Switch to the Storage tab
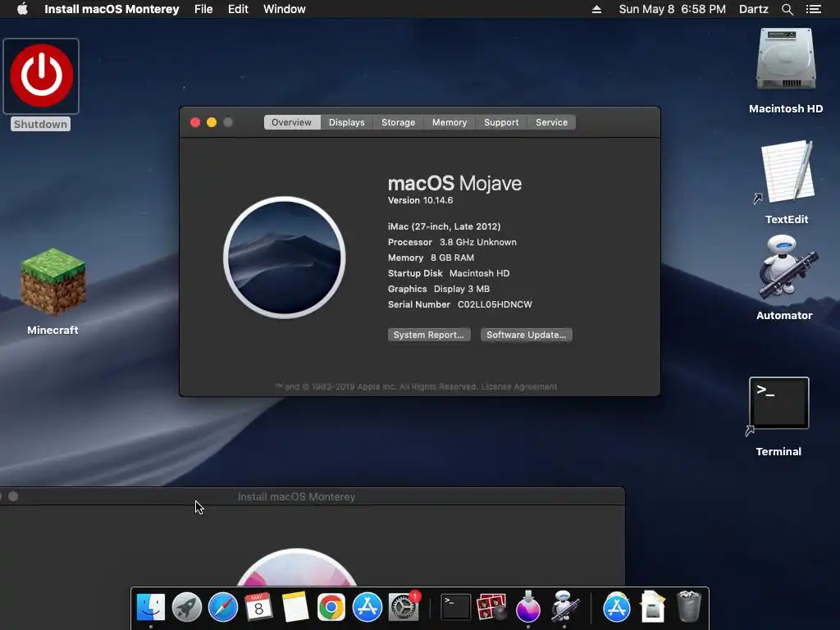This screenshot has width=840, height=630. click(x=398, y=122)
